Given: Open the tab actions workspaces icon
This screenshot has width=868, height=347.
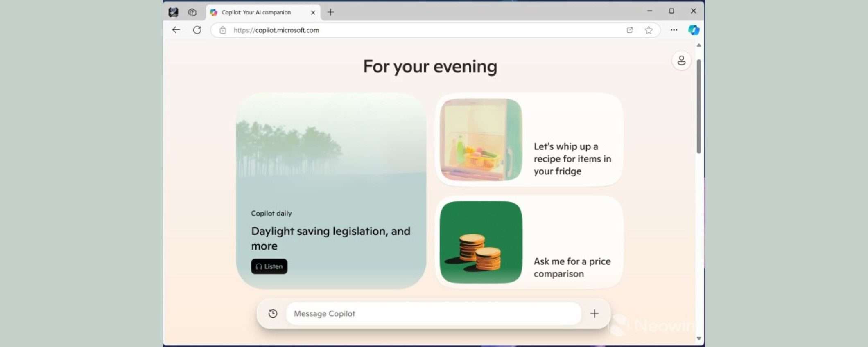Looking at the screenshot, I should [192, 12].
